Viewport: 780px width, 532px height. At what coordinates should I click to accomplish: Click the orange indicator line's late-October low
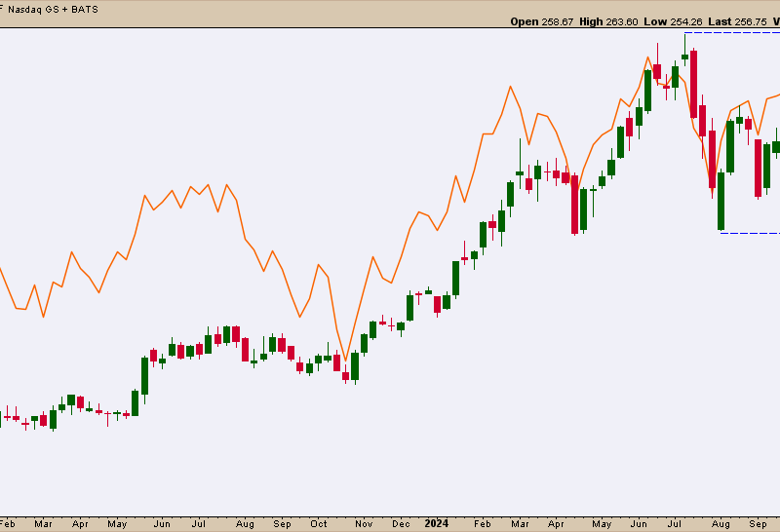345,360
